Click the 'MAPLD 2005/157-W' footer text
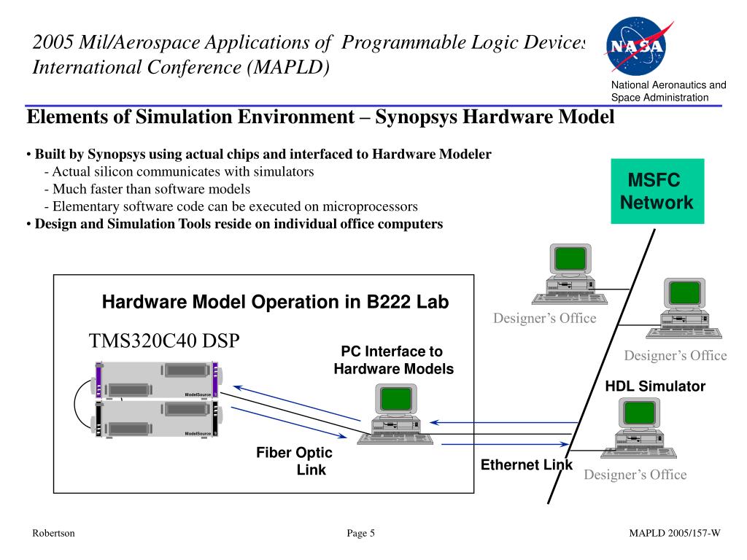This screenshot has height=560, width=747. pyautogui.click(x=675, y=533)
